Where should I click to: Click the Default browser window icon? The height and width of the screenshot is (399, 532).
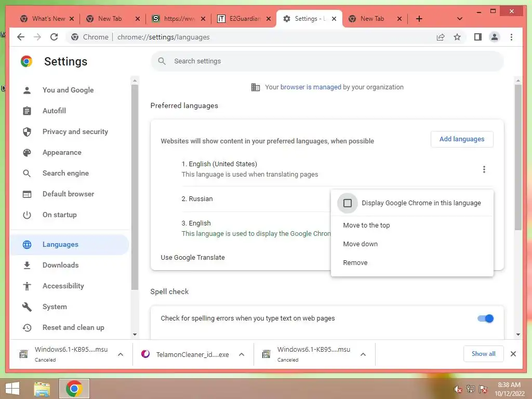click(x=27, y=194)
